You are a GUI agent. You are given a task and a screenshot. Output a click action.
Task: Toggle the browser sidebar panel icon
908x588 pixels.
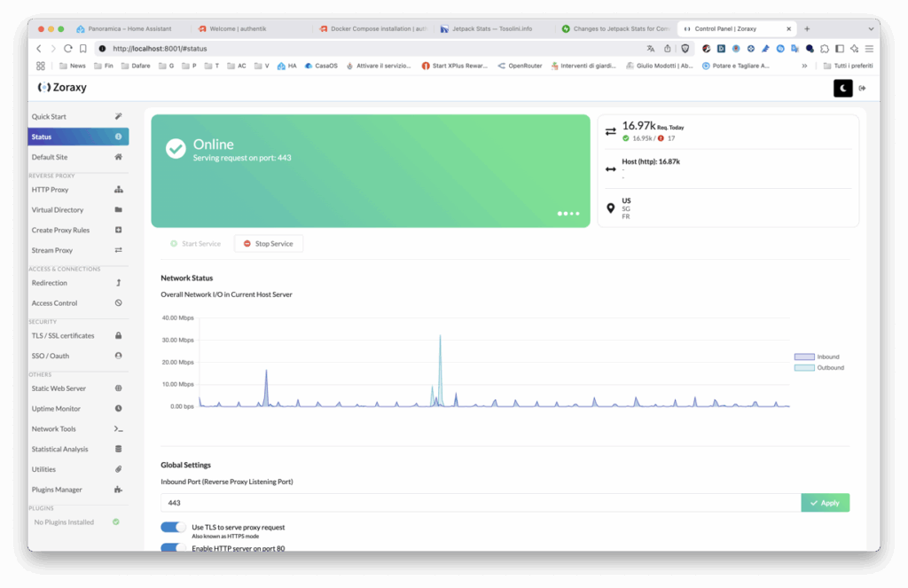coord(840,49)
